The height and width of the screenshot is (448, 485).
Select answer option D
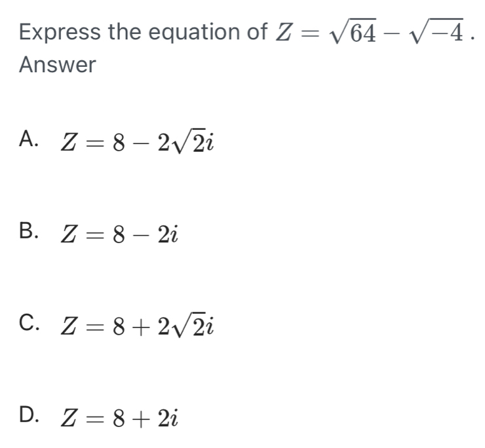pyautogui.click(x=98, y=417)
